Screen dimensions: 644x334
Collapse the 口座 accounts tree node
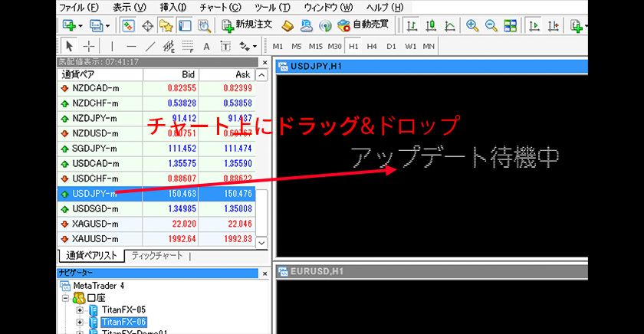66,298
